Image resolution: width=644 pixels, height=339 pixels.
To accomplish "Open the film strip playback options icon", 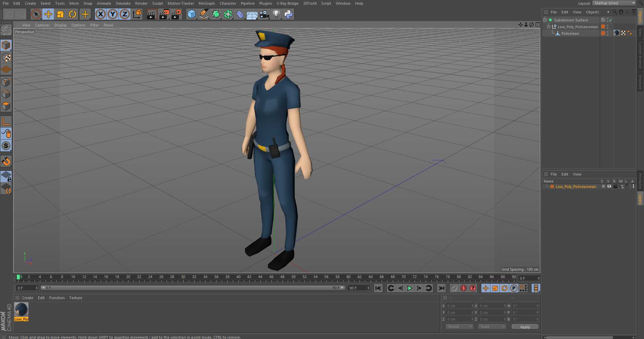I will point(536,288).
